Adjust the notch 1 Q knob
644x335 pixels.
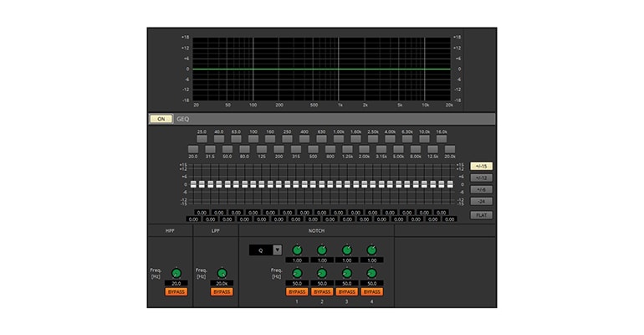(x=296, y=250)
